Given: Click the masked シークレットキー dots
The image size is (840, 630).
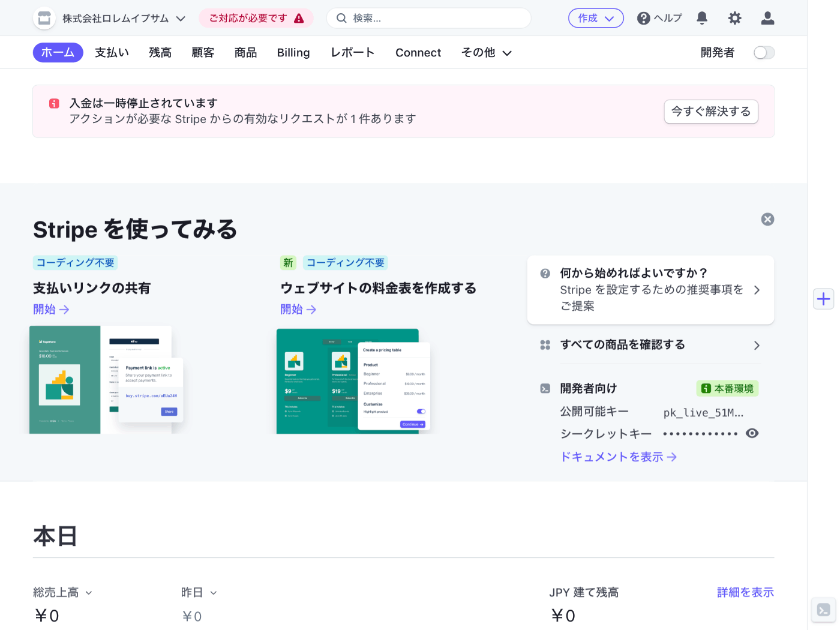Looking at the screenshot, I should pyautogui.click(x=700, y=433).
